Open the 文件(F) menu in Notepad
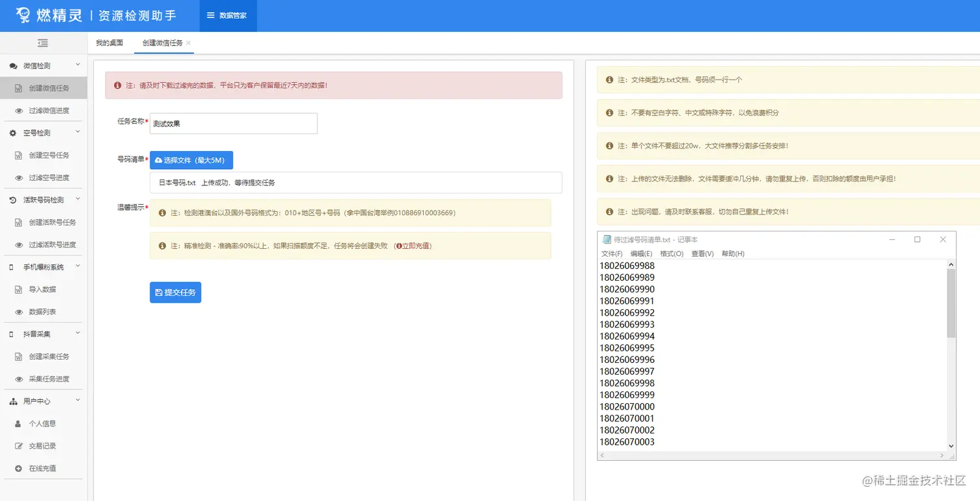The height and width of the screenshot is (501, 980). (613, 253)
